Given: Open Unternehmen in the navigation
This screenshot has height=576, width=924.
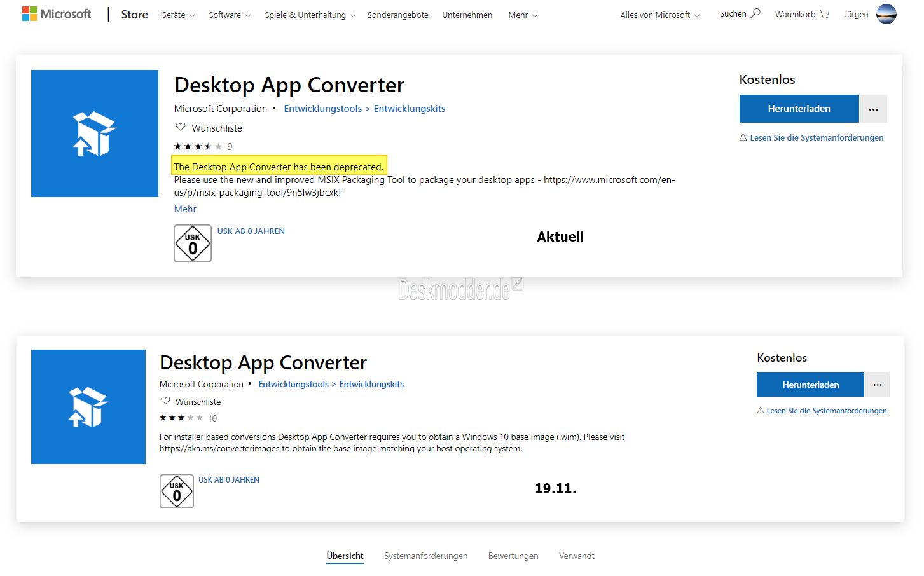Looking at the screenshot, I should tap(467, 15).
